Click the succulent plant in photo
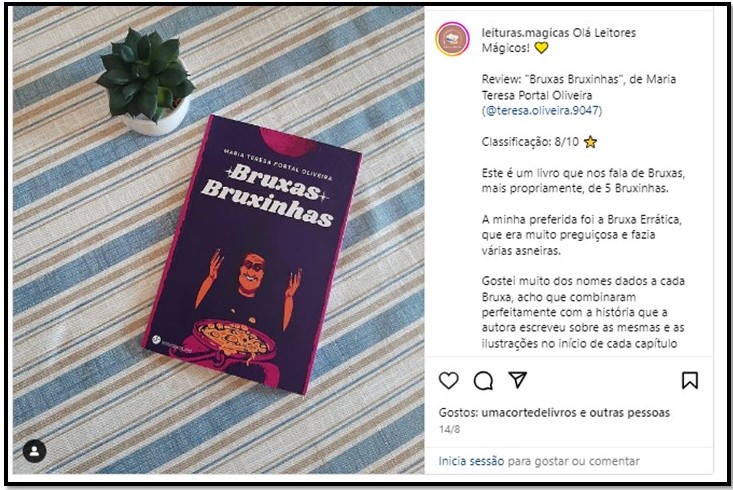 click(x=146, y=75)
